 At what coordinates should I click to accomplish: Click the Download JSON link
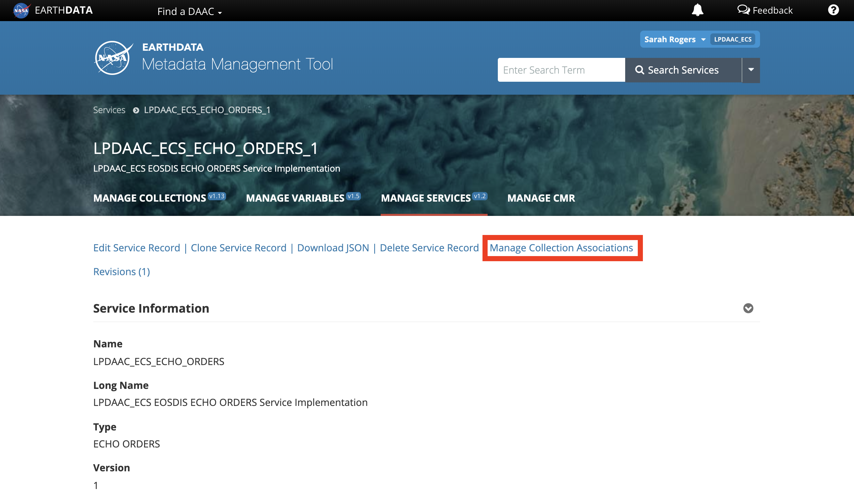333,248
